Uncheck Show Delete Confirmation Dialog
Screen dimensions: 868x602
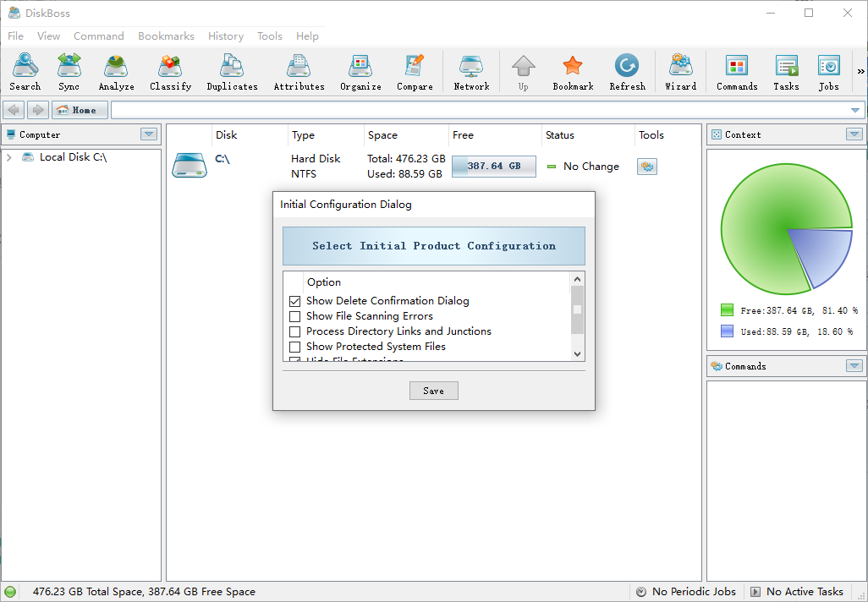tap(295, 301)
